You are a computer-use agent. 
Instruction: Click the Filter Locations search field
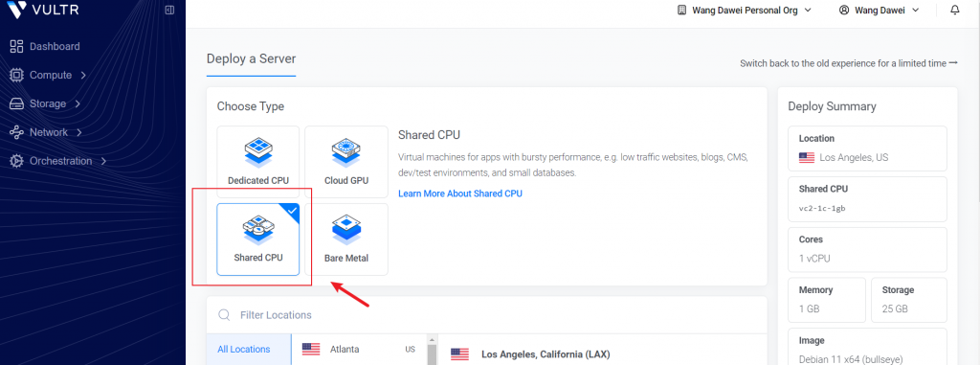coord(486,314)
